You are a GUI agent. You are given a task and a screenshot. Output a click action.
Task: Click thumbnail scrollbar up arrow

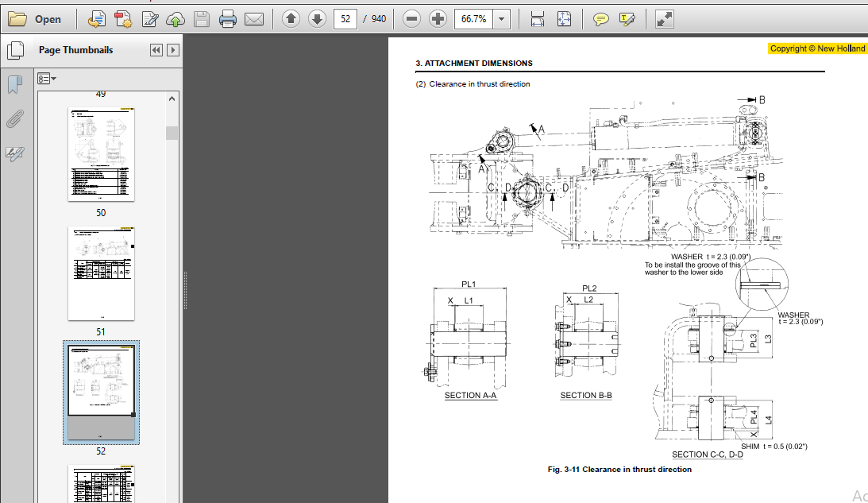pyautogui.click(x=172, y=99)
